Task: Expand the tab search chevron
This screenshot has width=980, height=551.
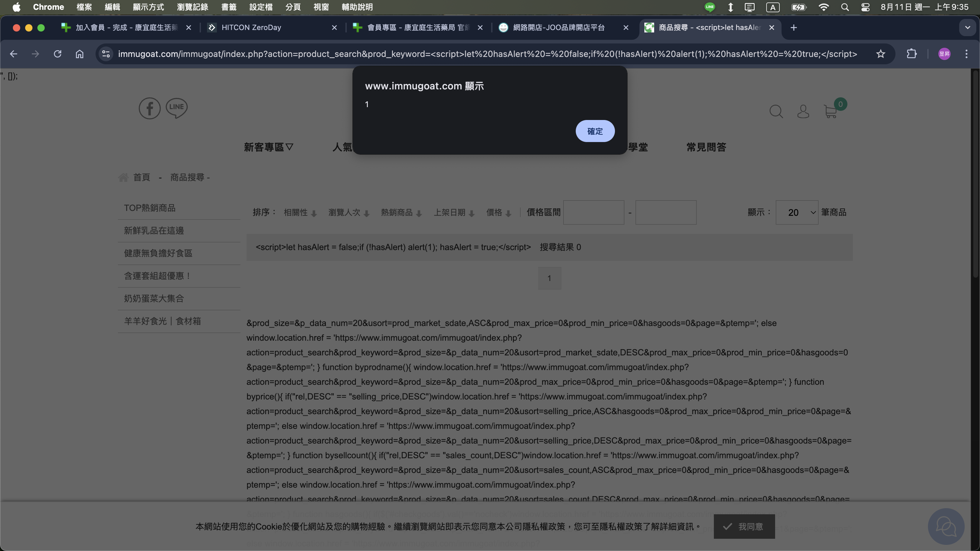Action: [967, 27]
